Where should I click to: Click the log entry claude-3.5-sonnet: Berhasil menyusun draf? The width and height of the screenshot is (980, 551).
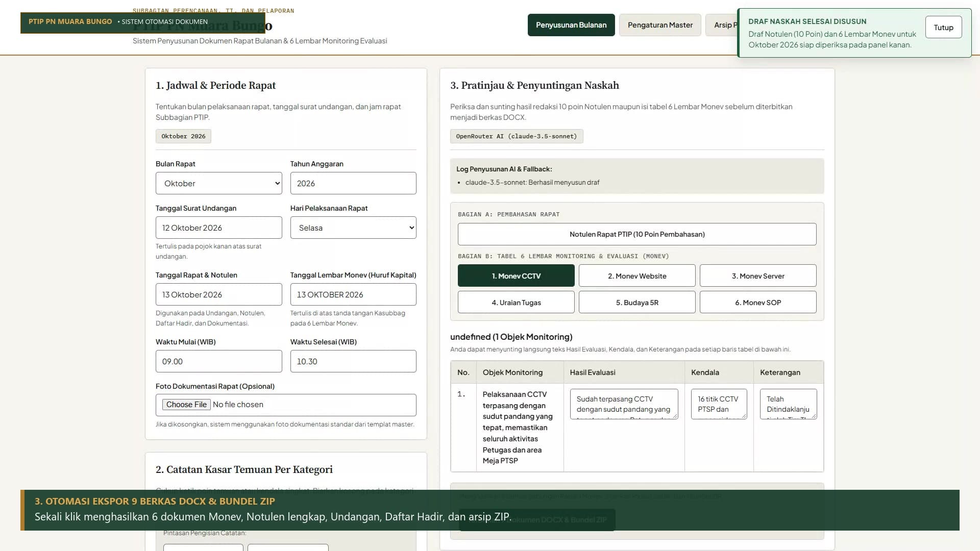click(x=532, y=182)
